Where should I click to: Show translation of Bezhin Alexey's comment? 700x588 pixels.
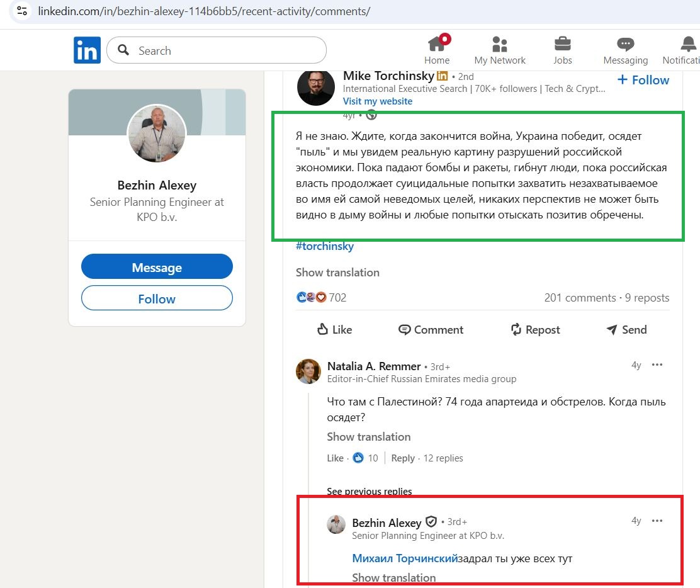coord(394,577)
